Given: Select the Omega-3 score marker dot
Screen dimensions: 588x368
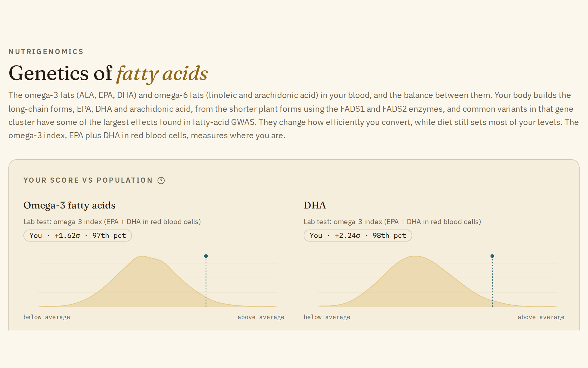Looking at the screenshot, I should pyautogui.click(x=206, y=256).
